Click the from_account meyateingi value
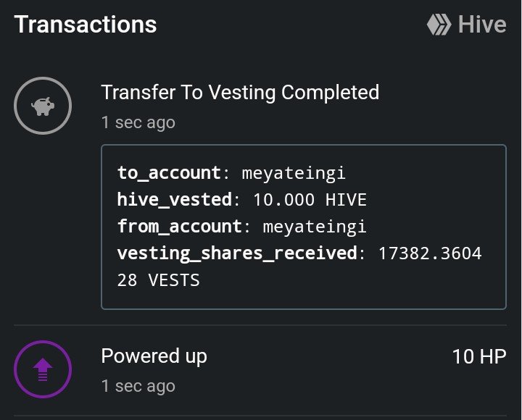Viewport: 522px width, 420px height. [x=315, y=227]
